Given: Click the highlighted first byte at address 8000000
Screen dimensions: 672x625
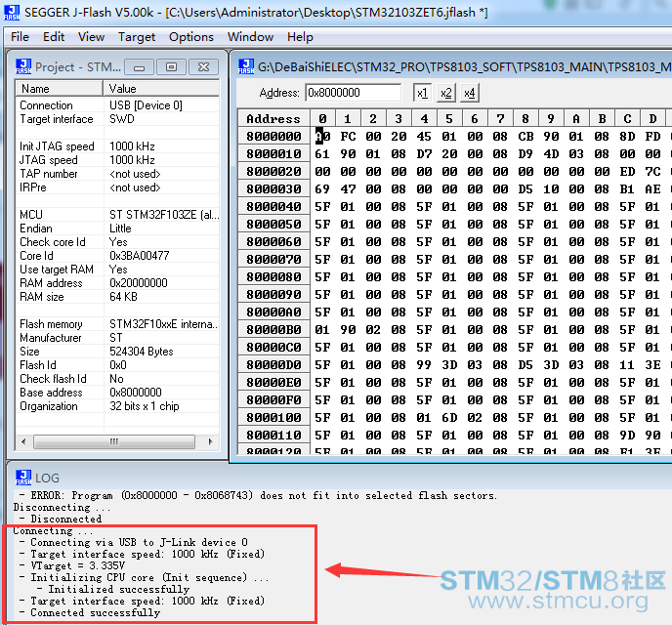Looking at the screenshot, I should [x=322, y=136].
